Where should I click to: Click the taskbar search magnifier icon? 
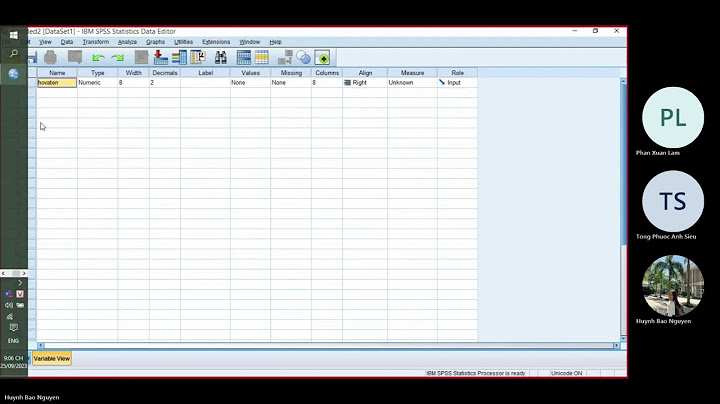tap(14, 54)
